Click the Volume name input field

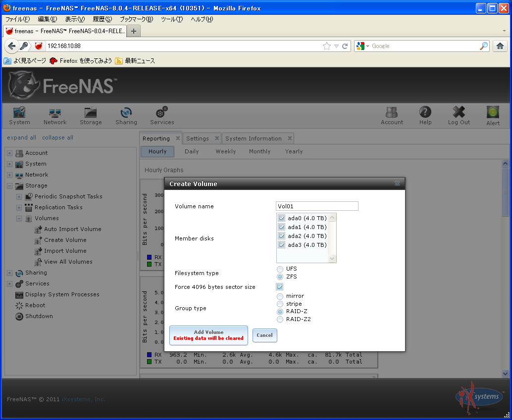[x=317, y=206]
